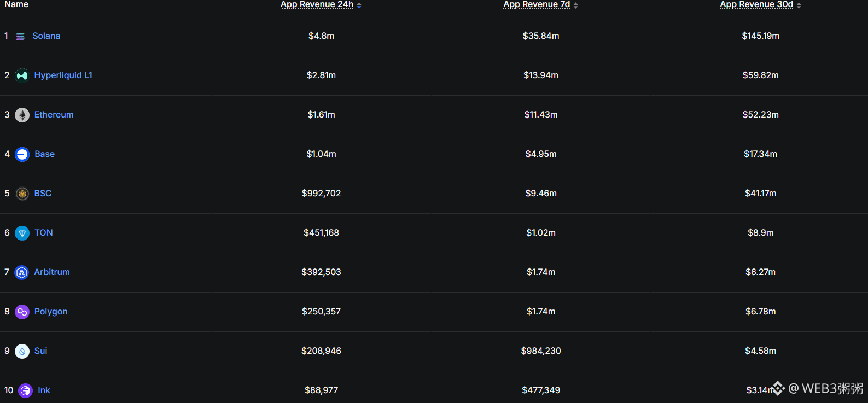The image size is (868, 403).
Task: Sort by App Revenue 30d arrows
Action: click(799, 5)
